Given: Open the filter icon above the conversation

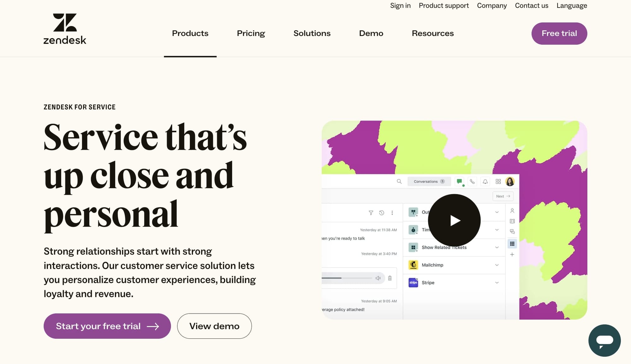Looking at the screenshot, I should (x=371, y=213).
